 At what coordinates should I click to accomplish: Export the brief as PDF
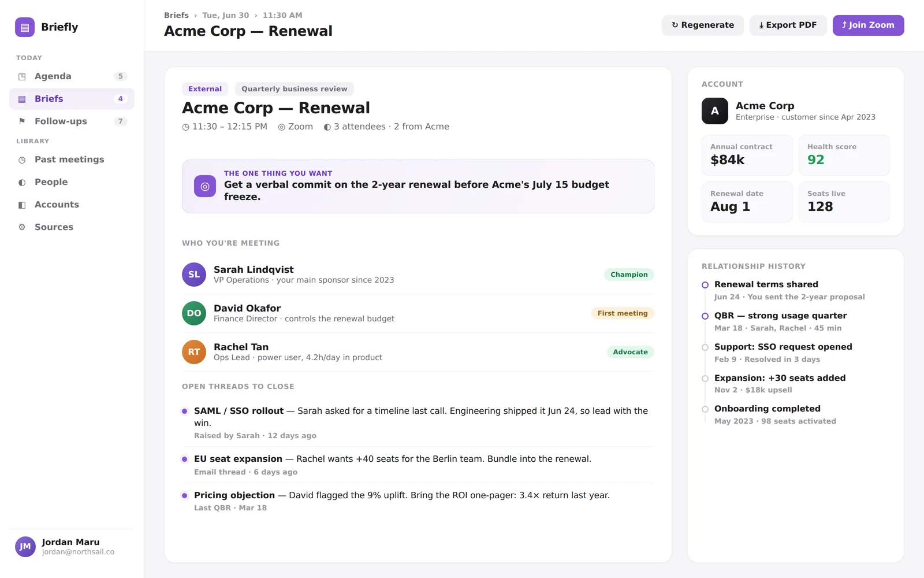[x=788, y=25]
